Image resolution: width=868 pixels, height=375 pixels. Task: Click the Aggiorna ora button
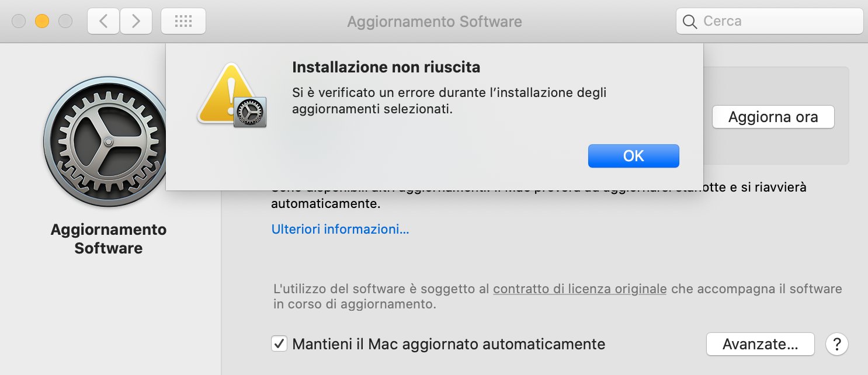click(x=773, y=117)
